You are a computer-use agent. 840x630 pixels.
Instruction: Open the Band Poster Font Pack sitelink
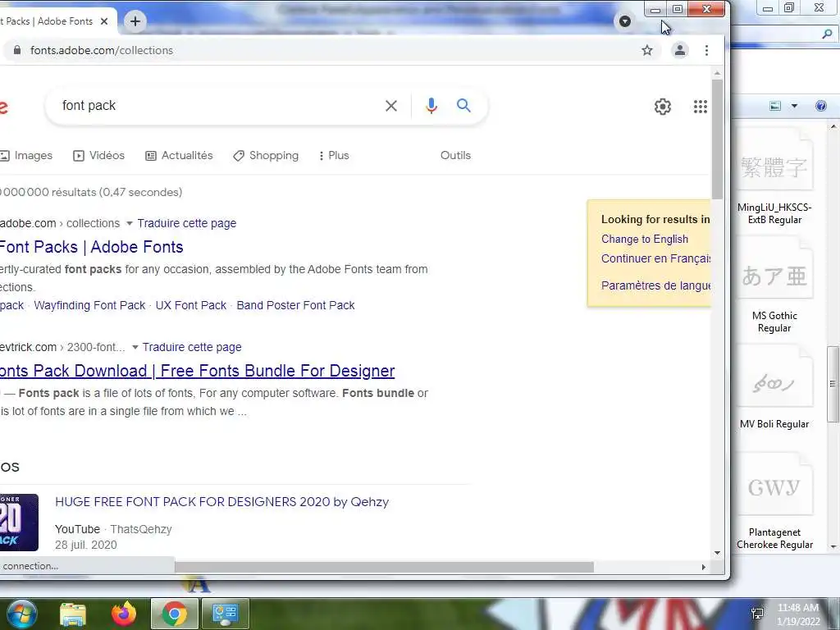tap(295, 305)
